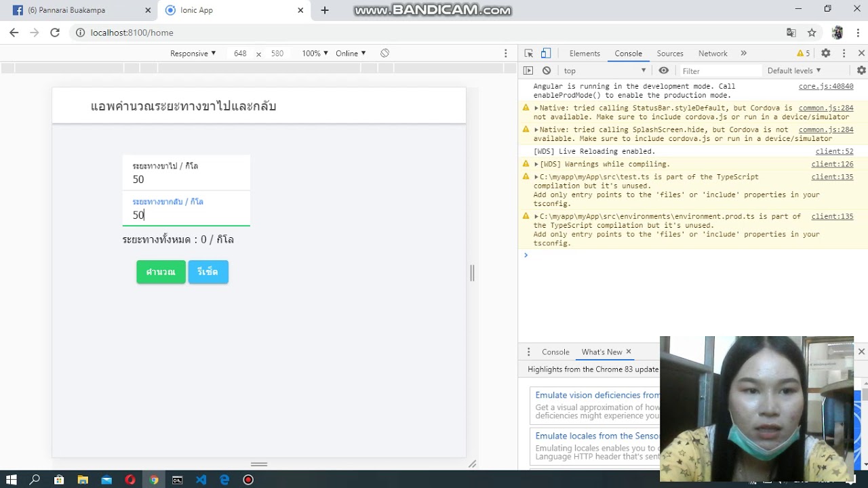Expand the environment.prod.ts warning

[x=536, y=216]
